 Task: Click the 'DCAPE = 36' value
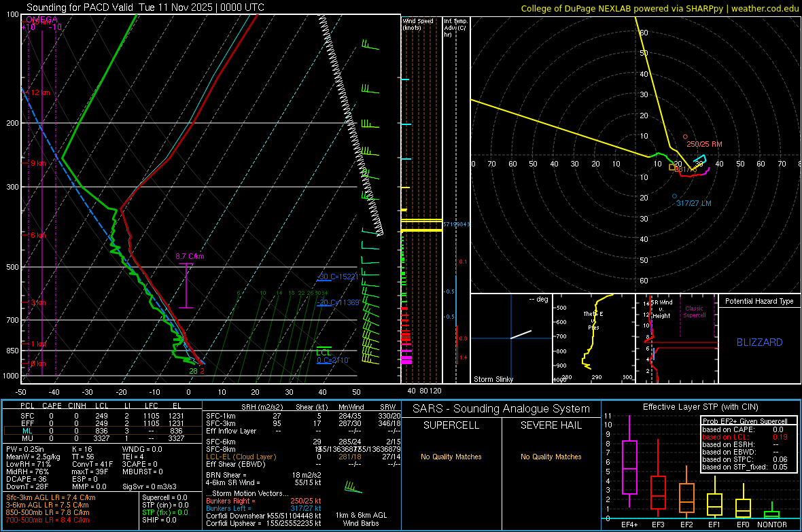pyautogui.click(x=27, y=479)
